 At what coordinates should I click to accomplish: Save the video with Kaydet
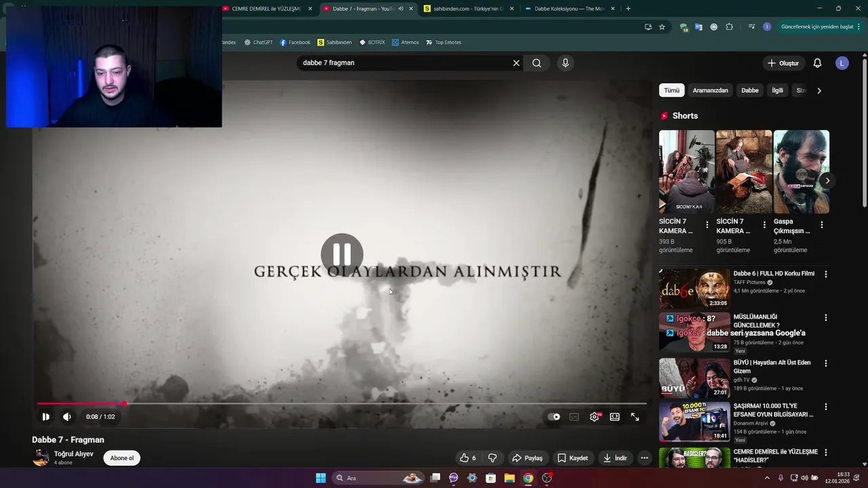[572, 458]
